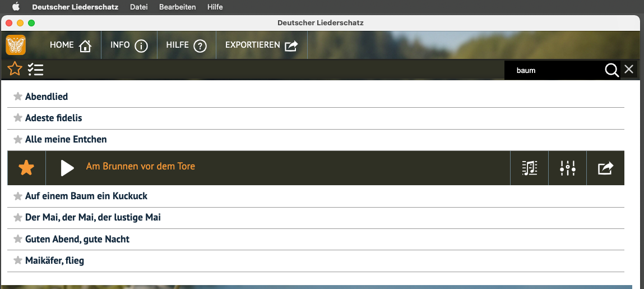Mark Maikäfer, flieg as favorite
This screenshot has width=644, height=289.
pyautogui.click(x=18, y=260)
